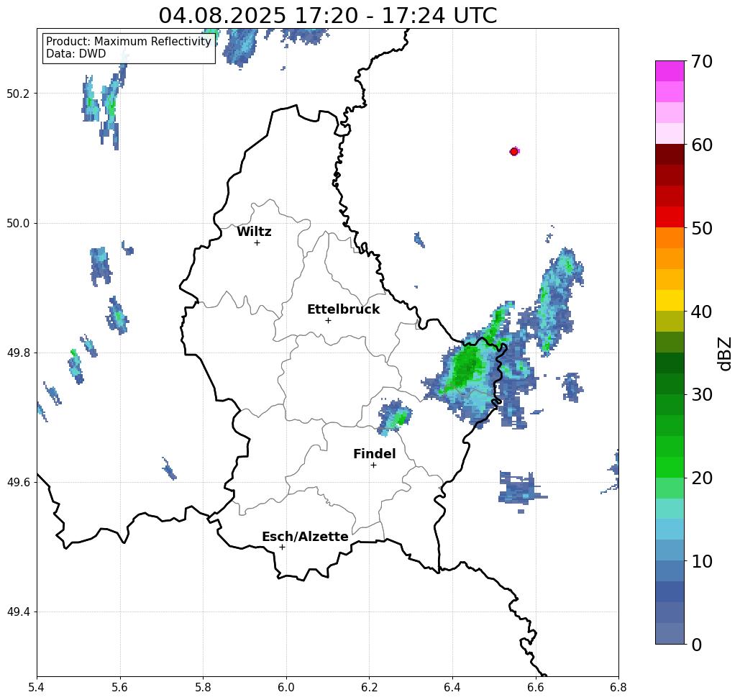Click the Wiltz station label

254,232
